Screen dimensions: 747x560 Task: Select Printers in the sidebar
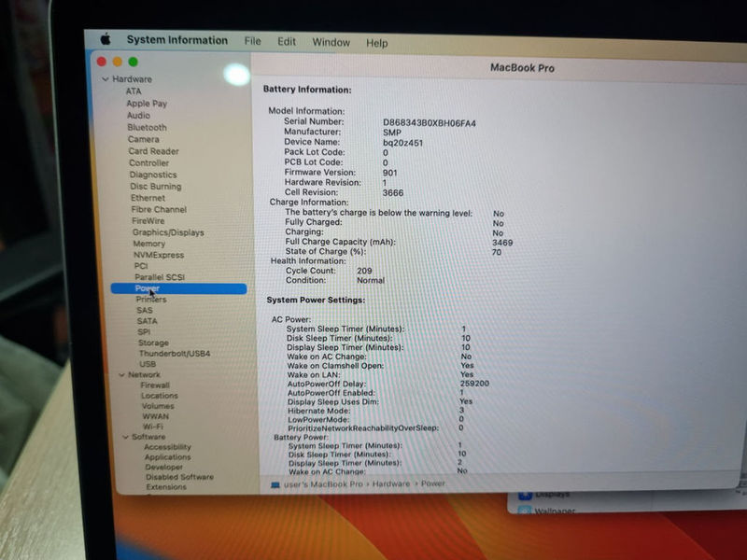[151, 300]
